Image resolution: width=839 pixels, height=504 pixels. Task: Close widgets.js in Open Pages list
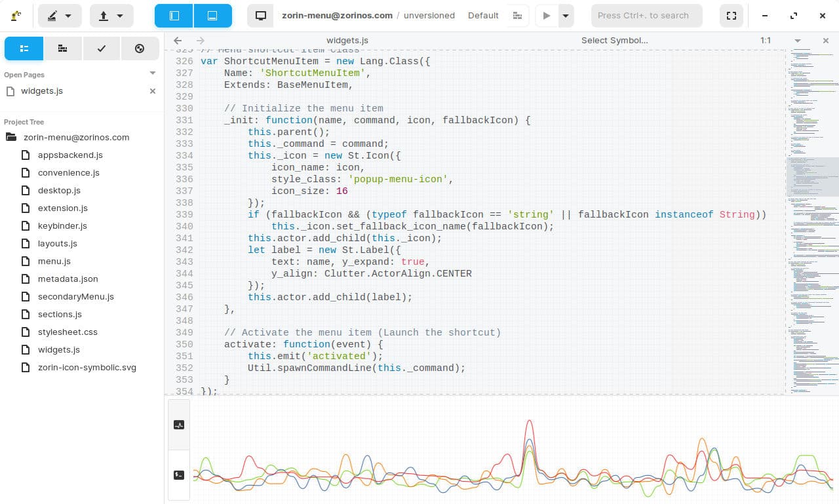point(153,91)
